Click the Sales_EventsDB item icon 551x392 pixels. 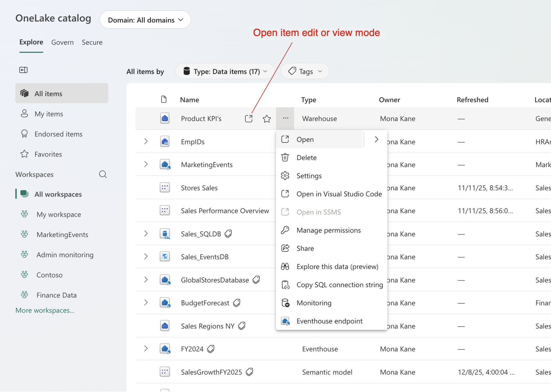pyautogui.click(x=165, y=257)
